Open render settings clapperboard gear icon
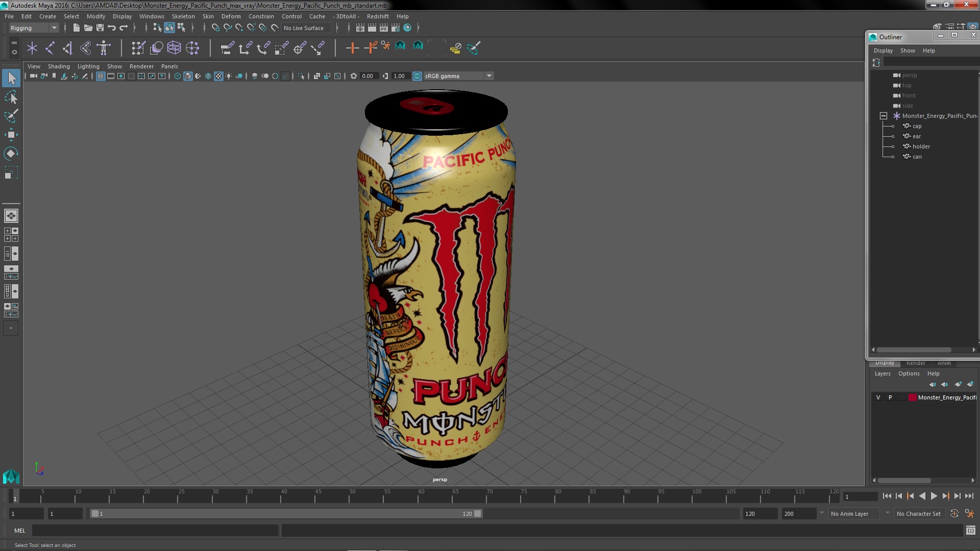 396,28
